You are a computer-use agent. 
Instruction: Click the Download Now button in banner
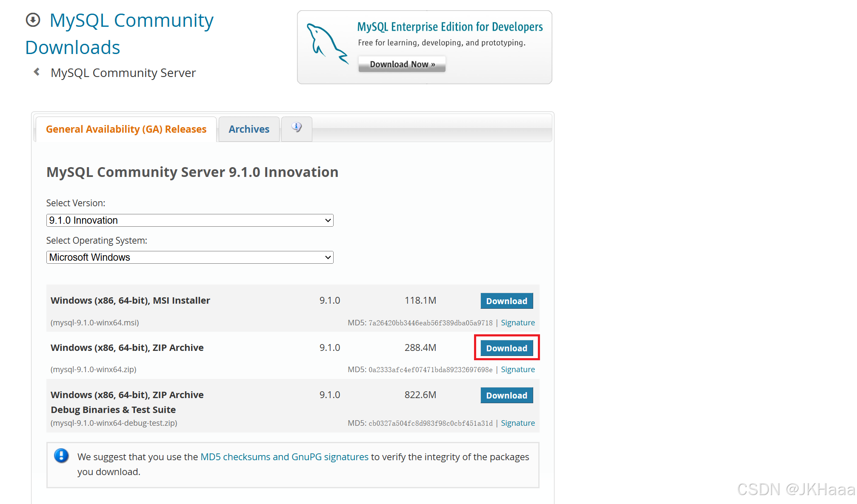(402, 64)
